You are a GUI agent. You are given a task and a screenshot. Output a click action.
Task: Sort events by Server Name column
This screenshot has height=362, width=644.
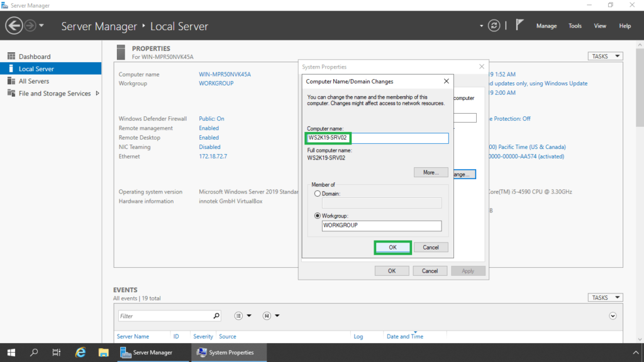coord(133,337)
